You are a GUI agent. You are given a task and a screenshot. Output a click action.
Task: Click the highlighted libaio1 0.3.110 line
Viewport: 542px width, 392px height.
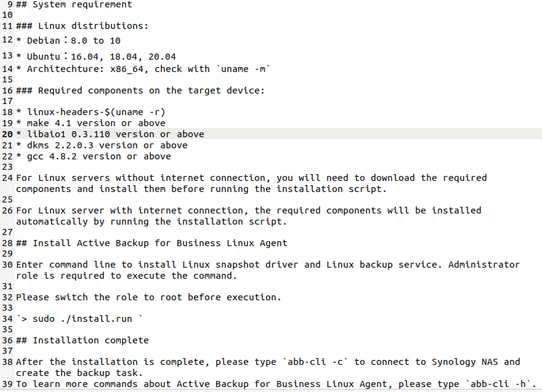[110, 134]
